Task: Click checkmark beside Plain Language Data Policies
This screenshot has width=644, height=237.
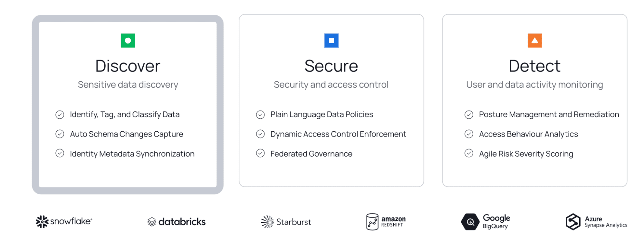Action: click(x=260, y=115)
